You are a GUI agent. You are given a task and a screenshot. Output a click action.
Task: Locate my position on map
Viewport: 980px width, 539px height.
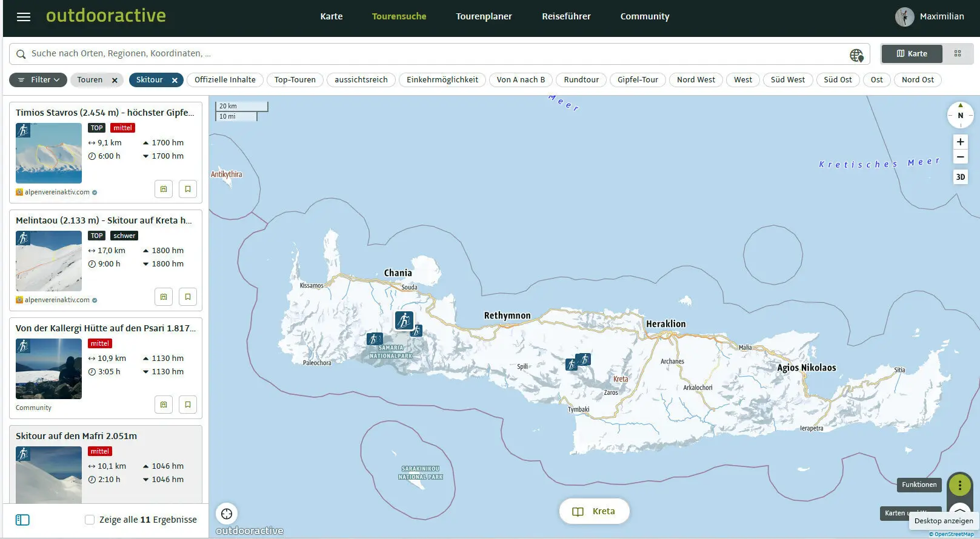[227, 514]
